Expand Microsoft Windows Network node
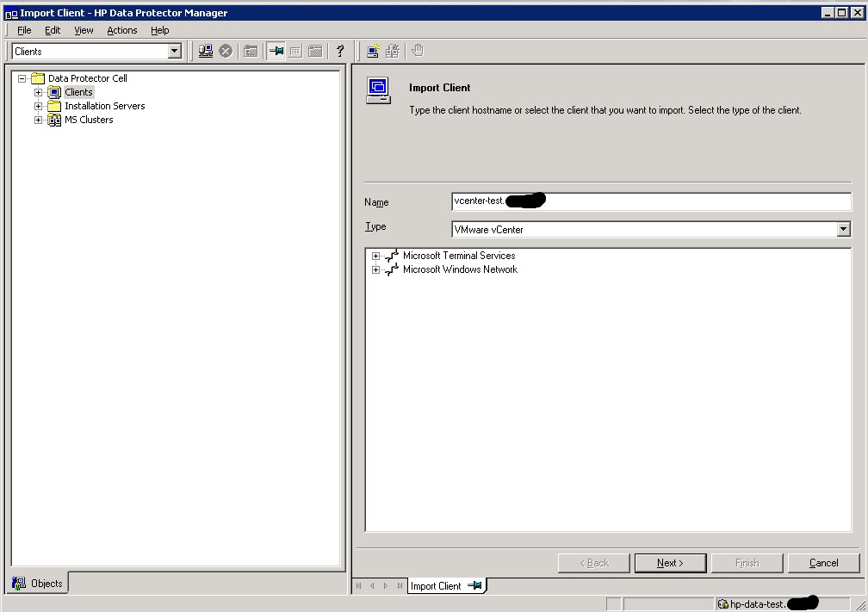This screenshot has height=612, width=868. (375, 270)
